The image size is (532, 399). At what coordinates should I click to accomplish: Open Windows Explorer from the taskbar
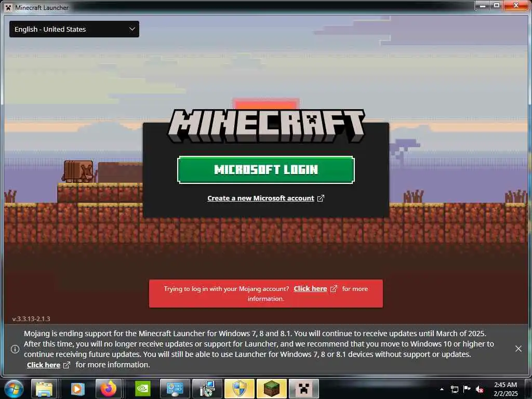[x=44, y=389]
